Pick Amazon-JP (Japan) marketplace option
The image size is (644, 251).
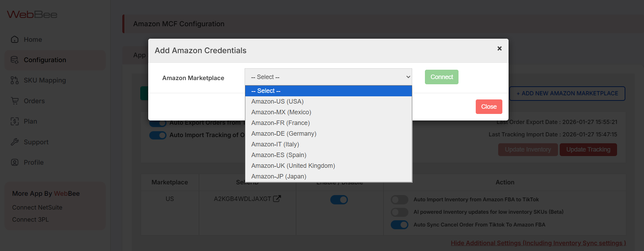(278, 176)
